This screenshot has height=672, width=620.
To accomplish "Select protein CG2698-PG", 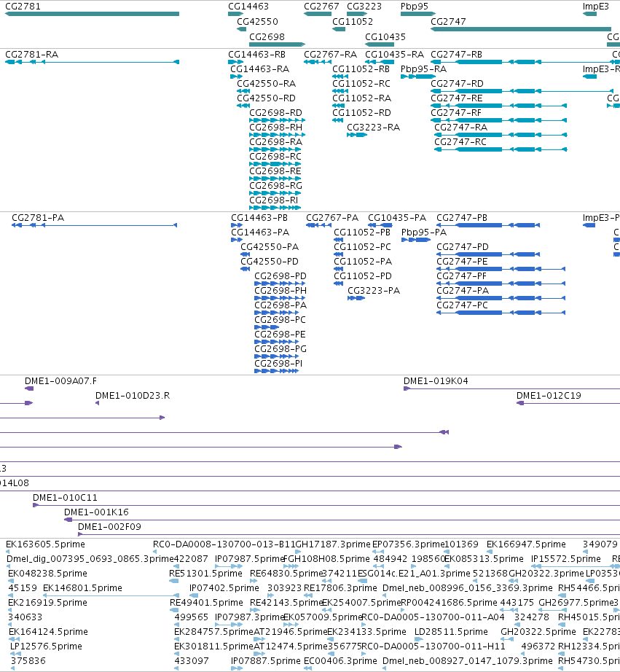I will coord(280,349).
